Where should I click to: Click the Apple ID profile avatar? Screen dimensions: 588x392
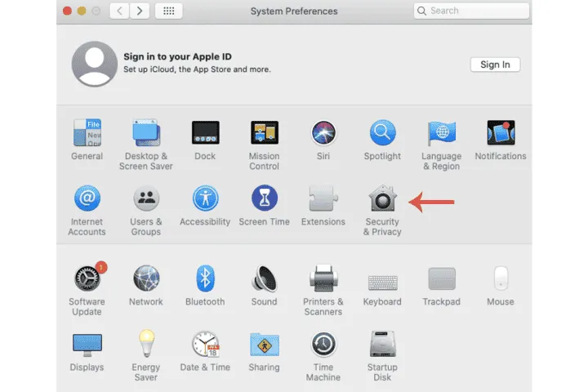pos(94,64)
